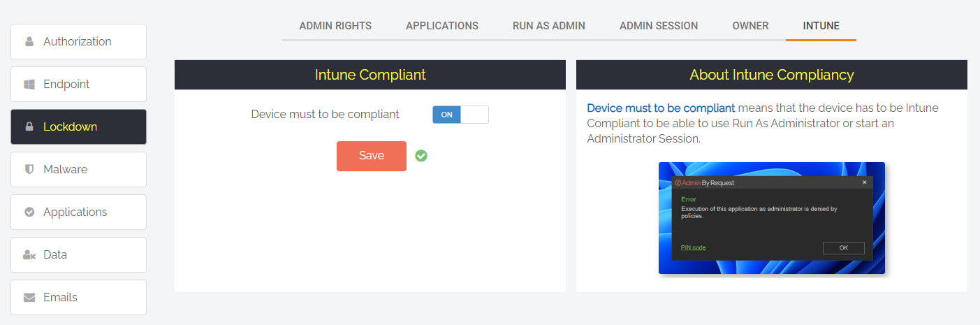Viewport: 980px width, 325px height.
Task: Click the Device must to be compliant label
Action: pos(326,114)
